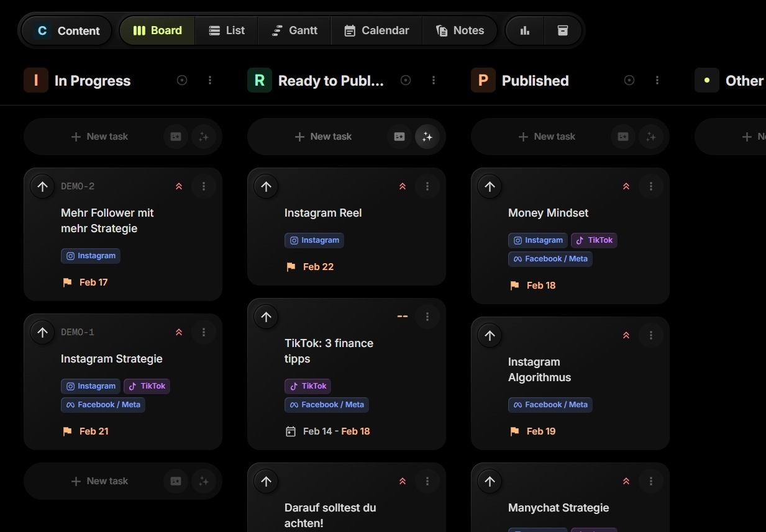Toggle status circle on Instagram Strategie card
766x532 pixels.
42,332
